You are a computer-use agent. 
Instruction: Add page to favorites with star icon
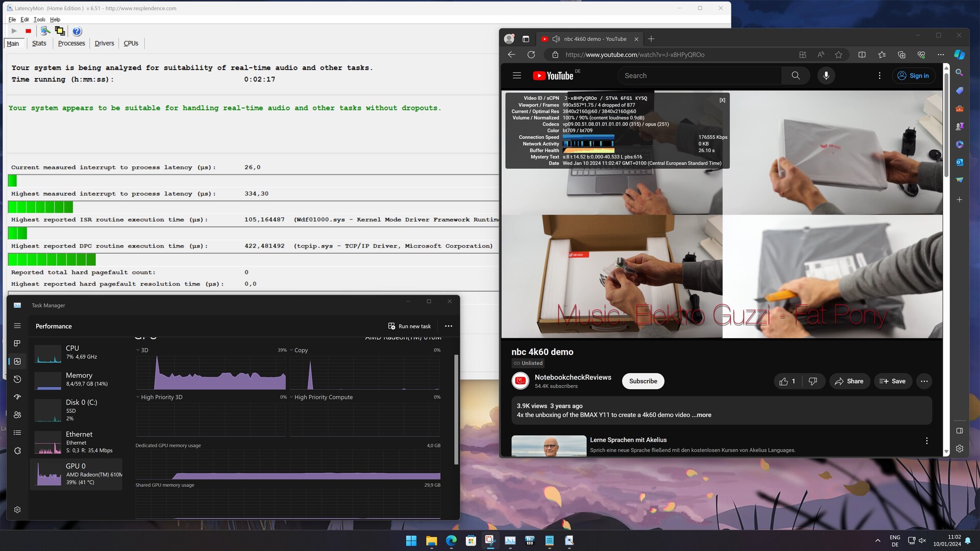(x=839, y=55)
